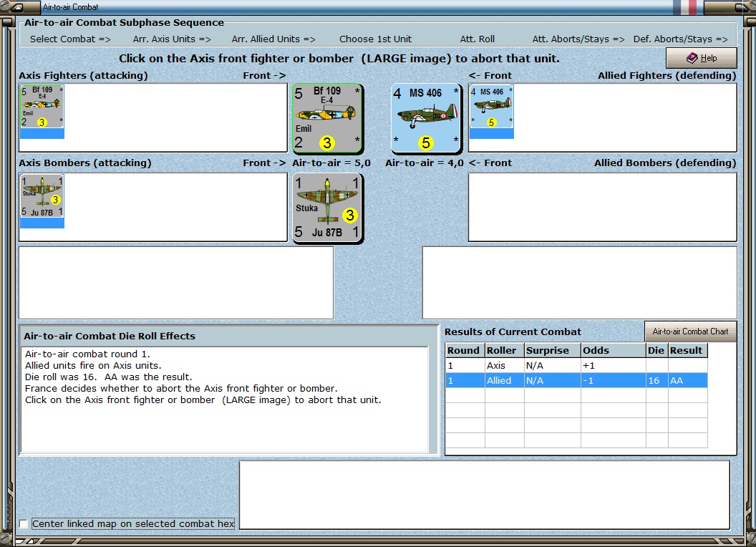Select small Ju 87B thumbnail in Axis Bombers list
Screen dimensions: 756x547
[x=42, y=201]
